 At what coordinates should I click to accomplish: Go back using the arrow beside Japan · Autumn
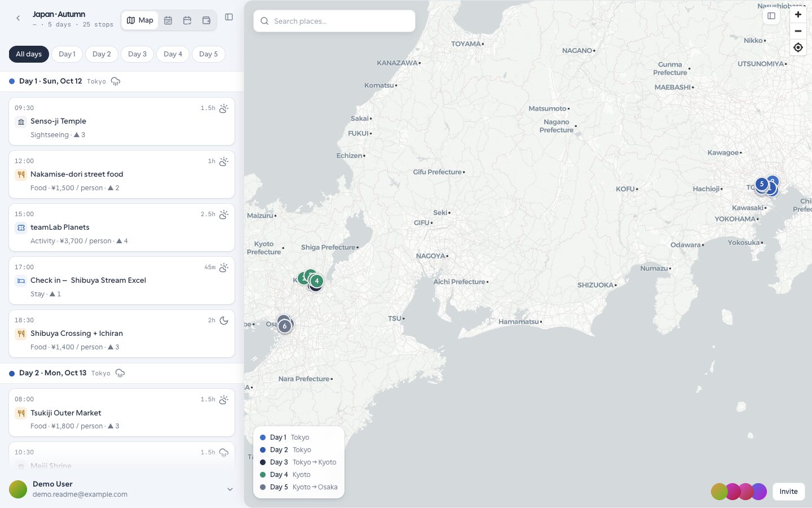coord(18,18)
